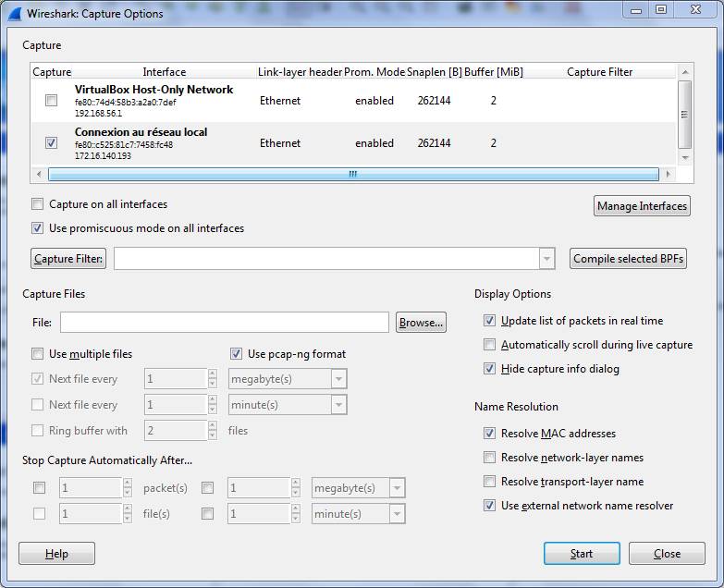Image resolution: width=724 pixels, height=588 pixels.
Task: Open next-file minute(s) unit dropdown
Action: coord(338,405)
